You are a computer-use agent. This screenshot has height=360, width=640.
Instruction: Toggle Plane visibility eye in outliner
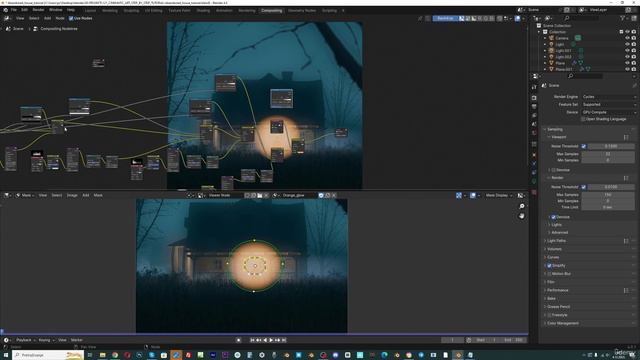point(627,63)
